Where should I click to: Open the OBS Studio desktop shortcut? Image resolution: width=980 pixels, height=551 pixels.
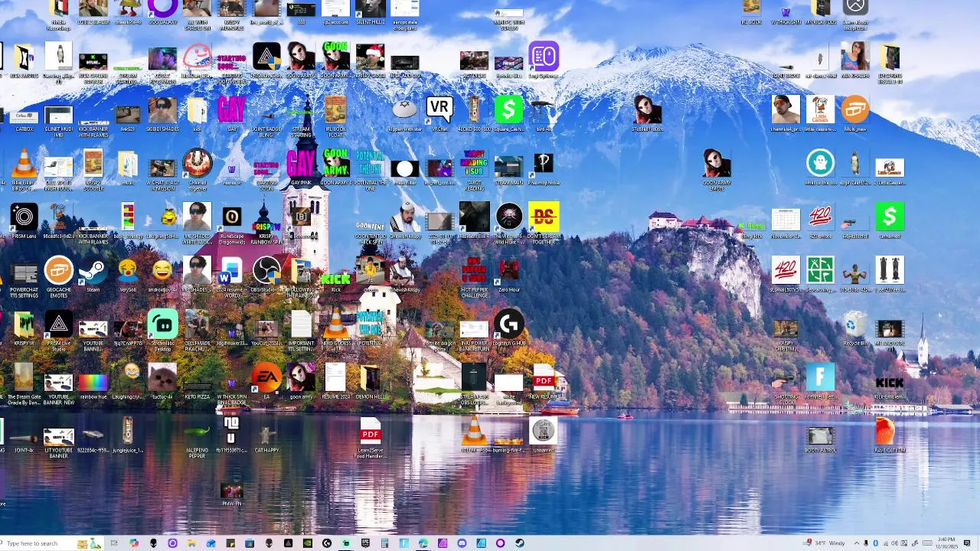pyautogui.click(x=266, y=275)
